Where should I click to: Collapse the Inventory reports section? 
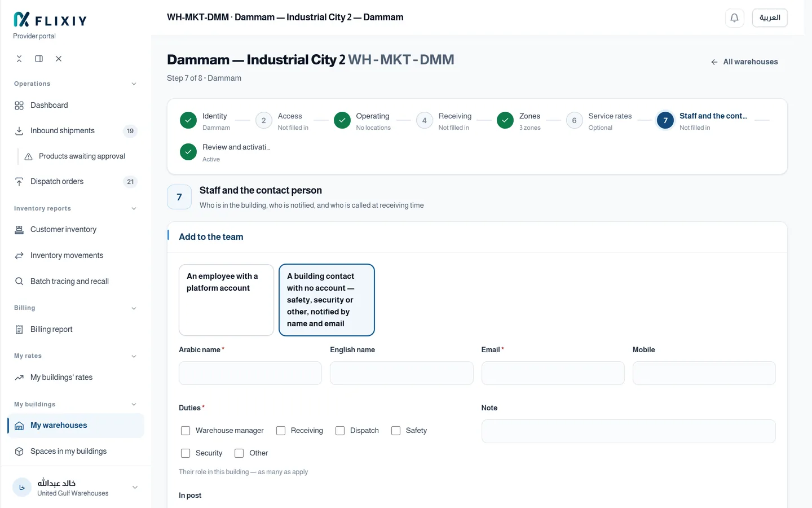(x=134, y=209)
